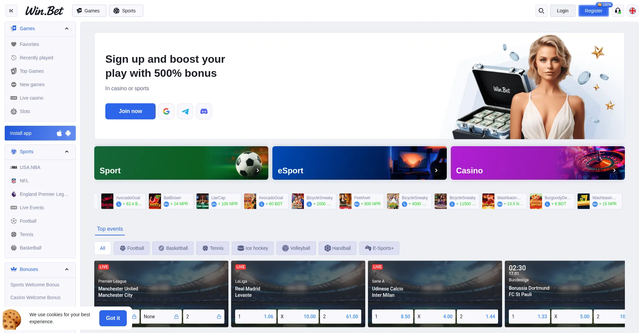Viewport: 644px width, 333px height.
Task: Bet Levante win at 61.00
Action: [x=340, y=317]
